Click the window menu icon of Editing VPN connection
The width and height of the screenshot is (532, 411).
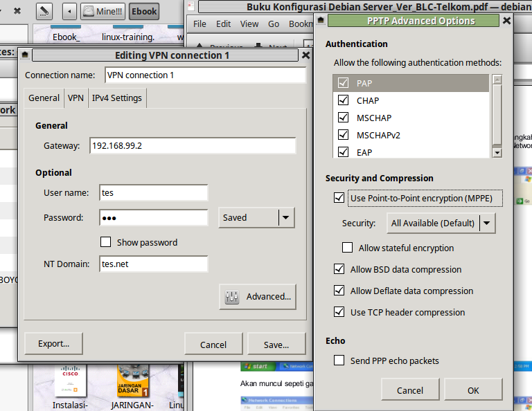(x=25, y=55)
